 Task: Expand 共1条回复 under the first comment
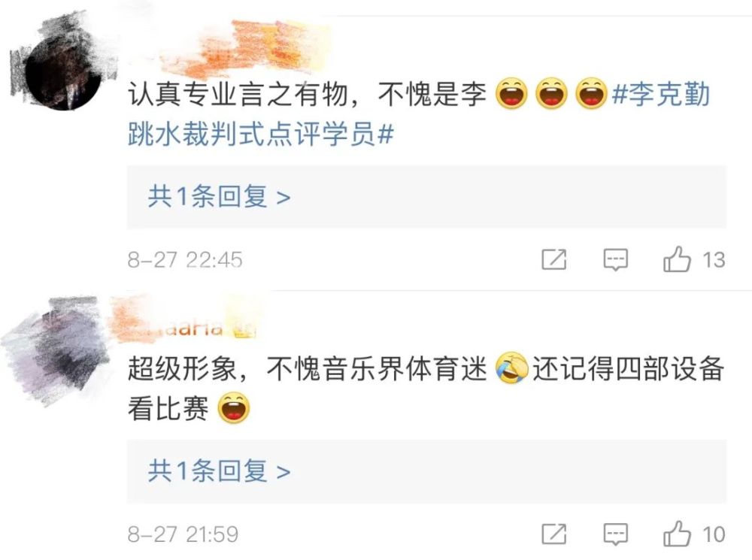[426, 197]
